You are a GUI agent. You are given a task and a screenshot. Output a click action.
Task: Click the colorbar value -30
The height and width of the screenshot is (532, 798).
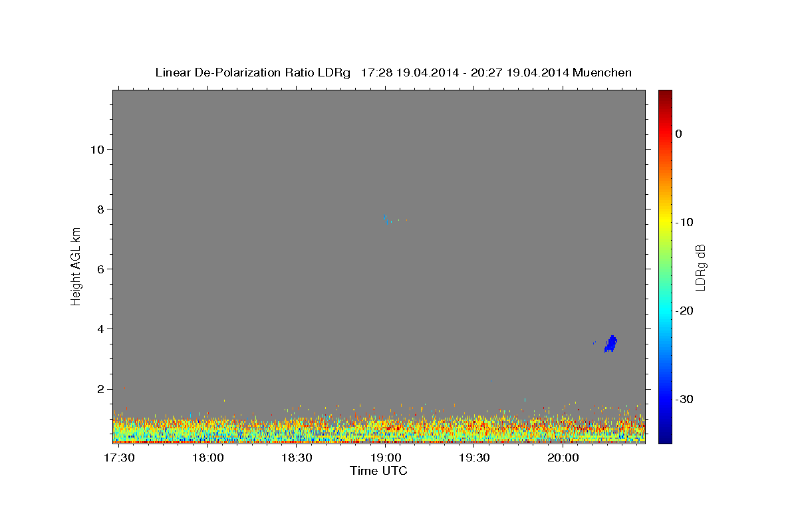pyautogui.click(x=684, y=399)
